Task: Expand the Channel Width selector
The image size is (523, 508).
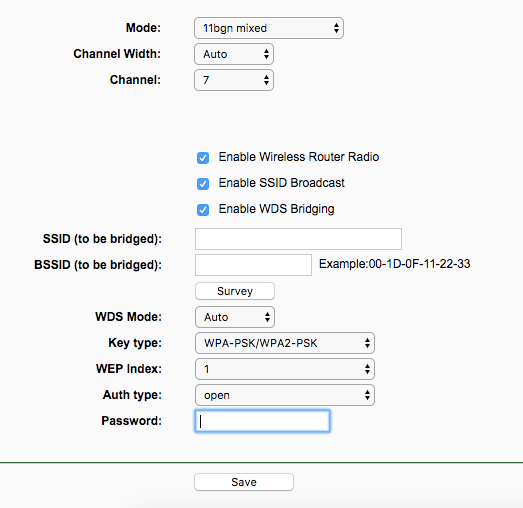Action: coord(234,54)
